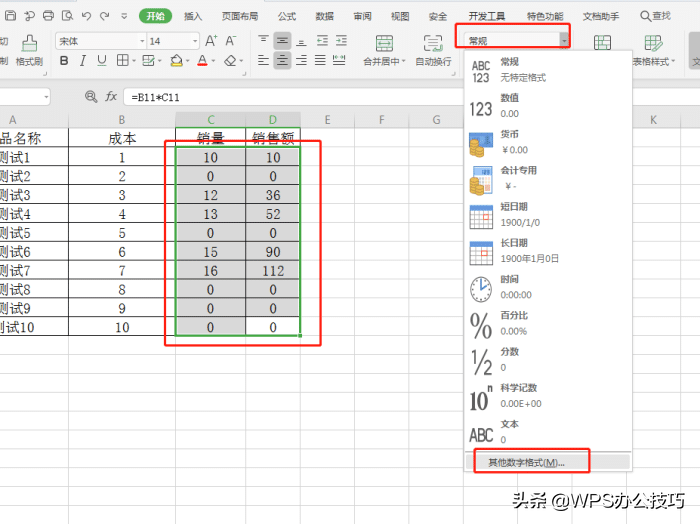700x524 pixels.
Task: Click the justify alignment icon
Action: tap(320, 60)
